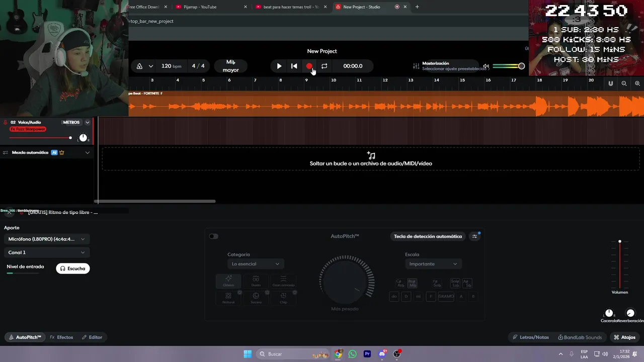The image size is (644, 362).
Task: Toggle the D key note
Action: (x=406, y=297)
